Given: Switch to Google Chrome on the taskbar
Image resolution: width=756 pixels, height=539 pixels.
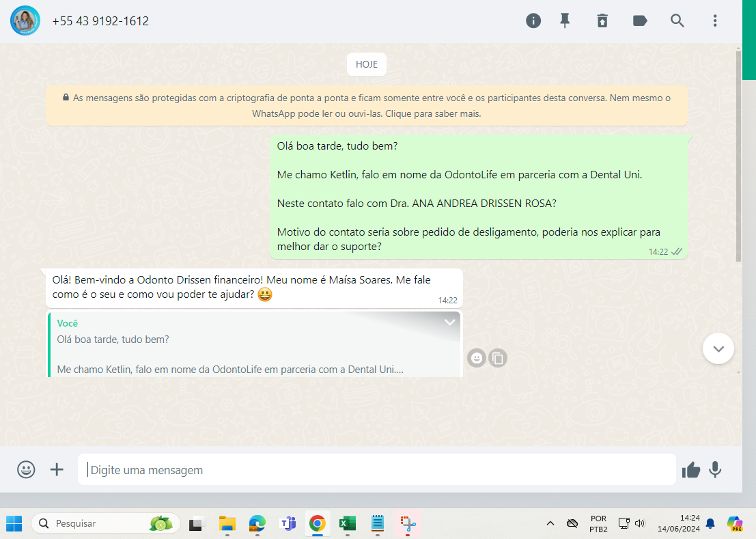Looking at the screenshot, I should point(318,523).
